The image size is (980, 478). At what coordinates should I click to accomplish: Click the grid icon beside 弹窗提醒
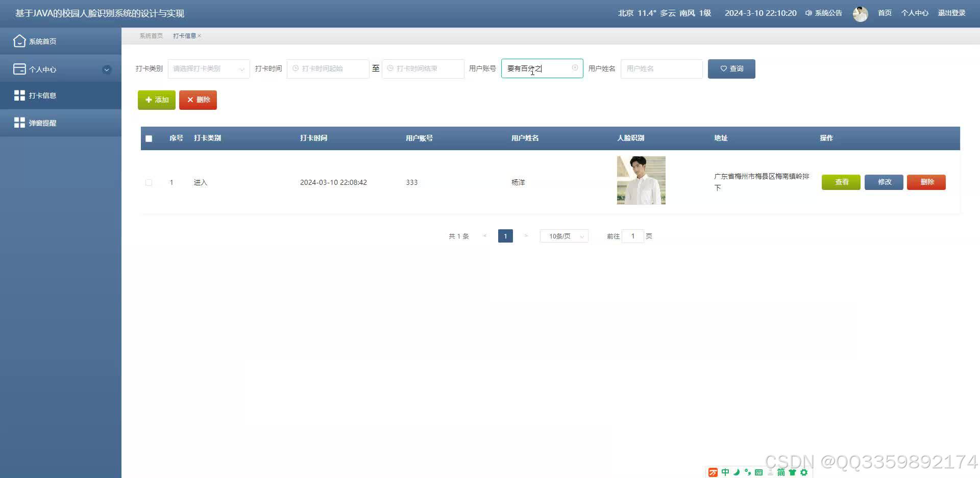[19, 123]
